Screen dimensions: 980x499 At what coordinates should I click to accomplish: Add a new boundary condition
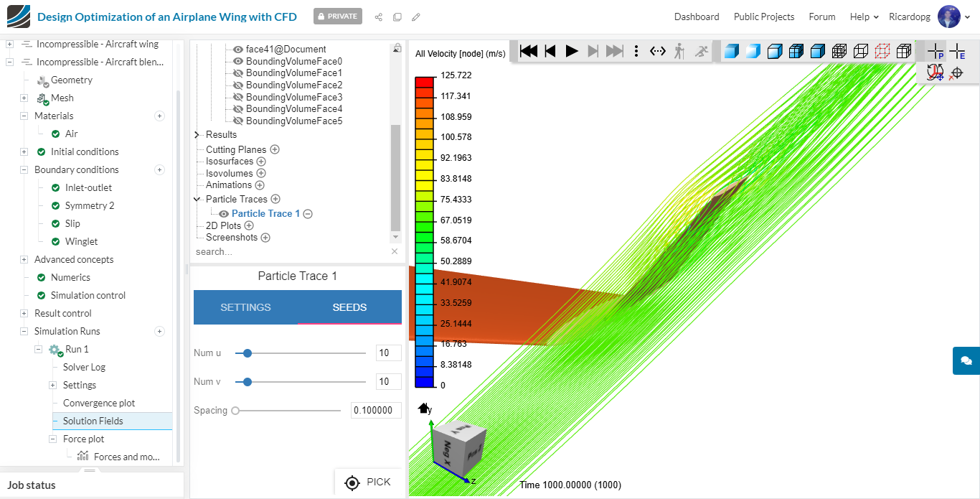[160, 170]
